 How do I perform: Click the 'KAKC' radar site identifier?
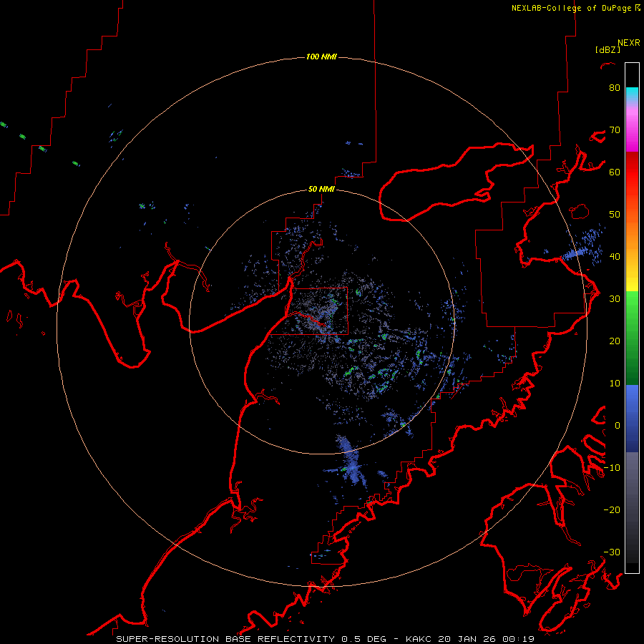click(x=420, y=639)
